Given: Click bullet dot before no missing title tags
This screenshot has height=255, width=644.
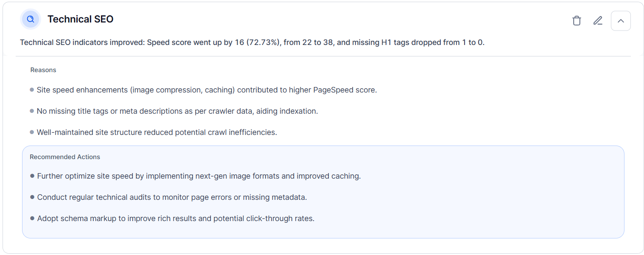Looking at the screenshot, I should coord(32,111).
